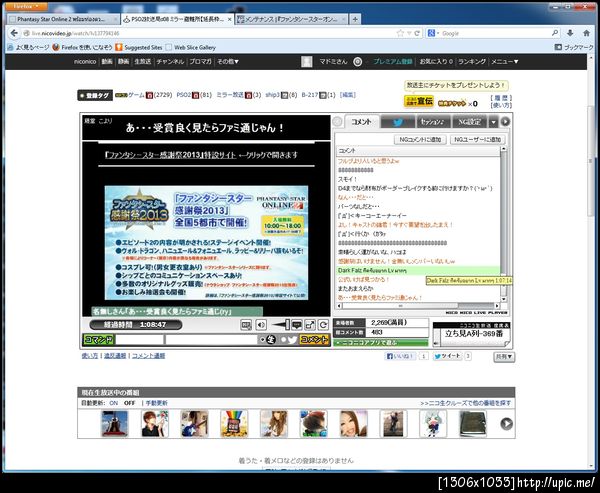Viewport: 600px width, 493px height.
Task: Open the Web Slice Gallery bookmark
Action: pyautogui.click(x=191, y=47)
